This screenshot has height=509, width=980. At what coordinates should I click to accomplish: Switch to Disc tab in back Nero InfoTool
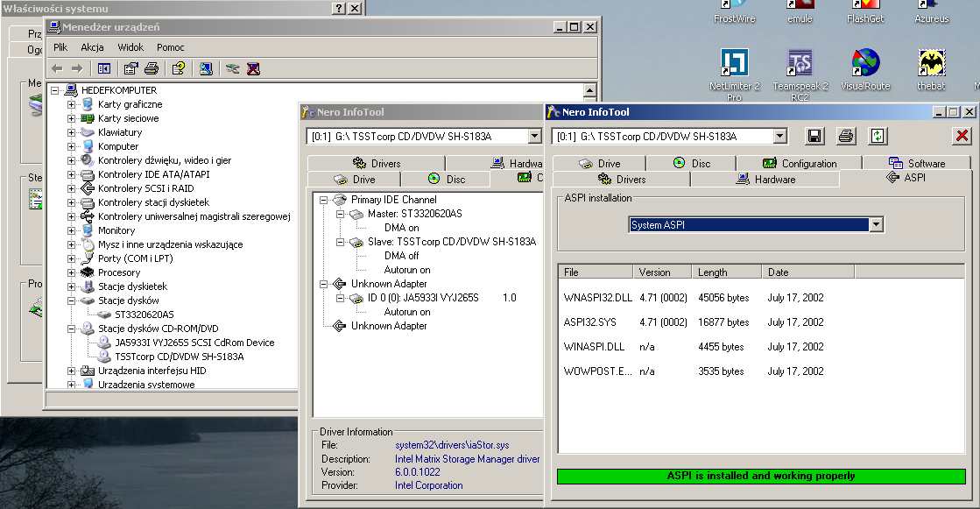[x=447, y=180]
